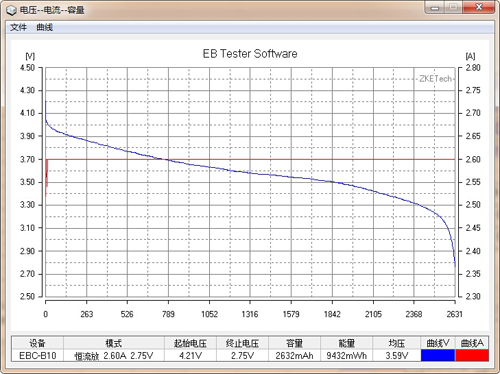Click the EBC-B10 device cell
Viewport: 500px width, 374px height.
point(38,356)
